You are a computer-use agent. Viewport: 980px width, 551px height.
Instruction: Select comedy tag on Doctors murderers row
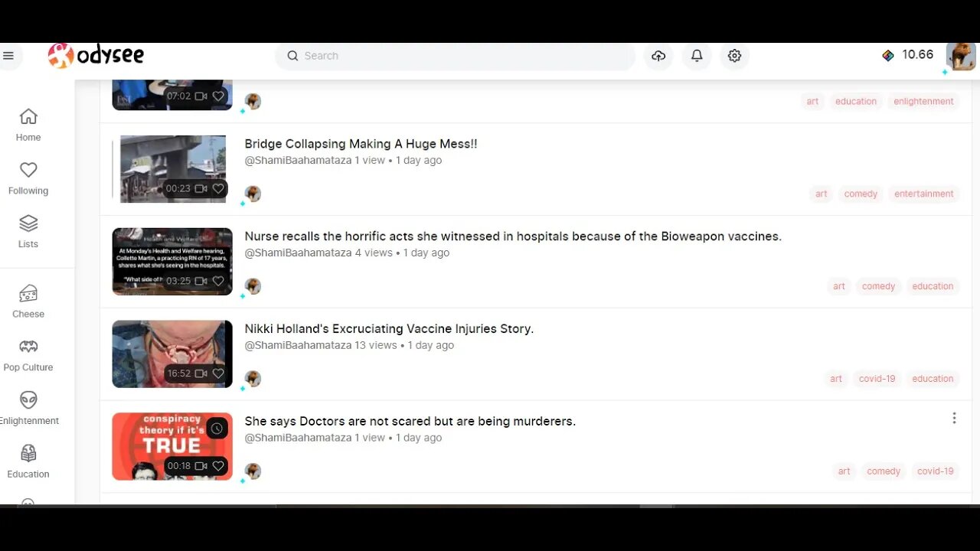coord(884,471)
